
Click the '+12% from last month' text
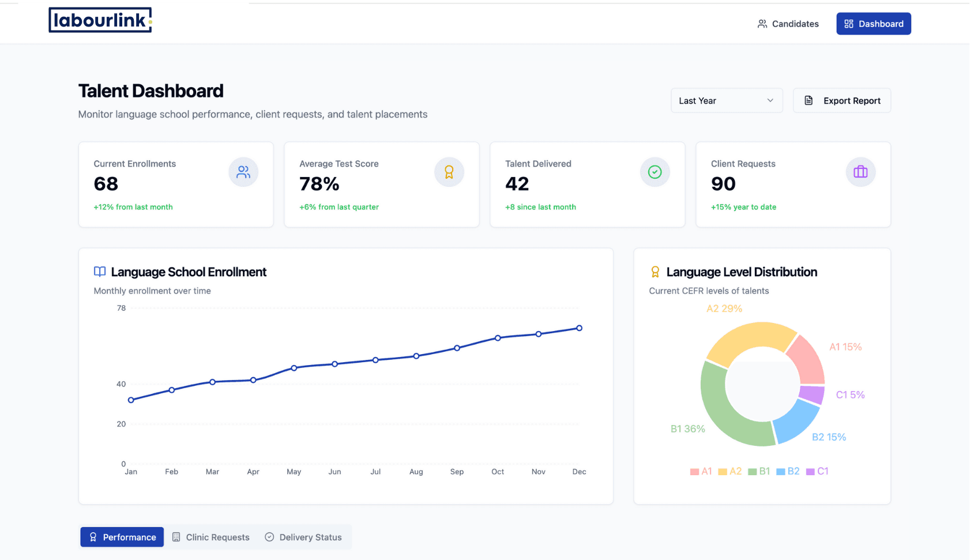pos(133,207)
